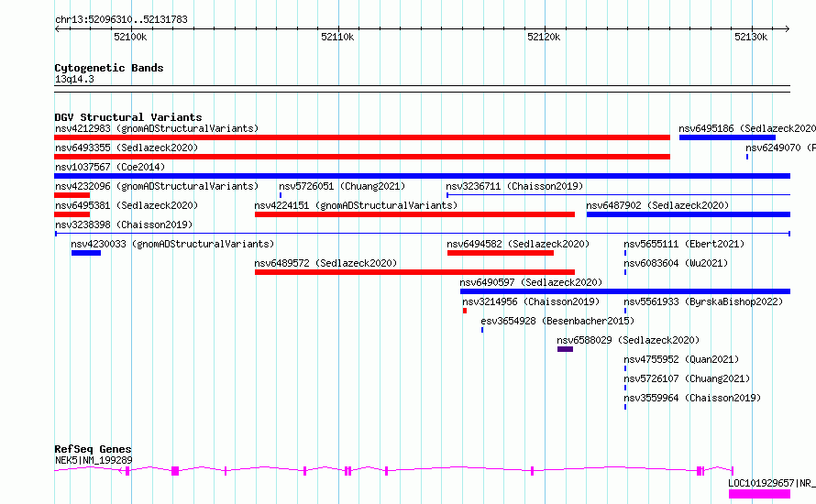This screenshot has width=816, height=504.
Task: Click the blue bar under nsv6490597
Action: (x=625, y=291)
